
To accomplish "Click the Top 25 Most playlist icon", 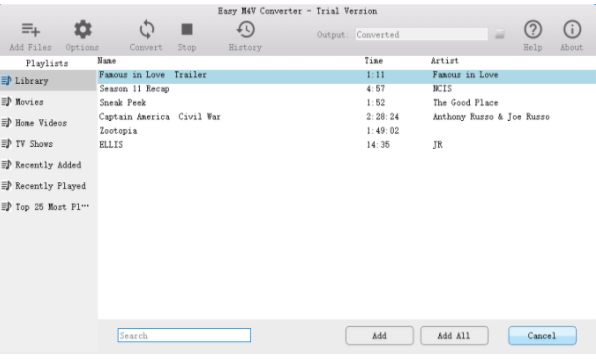I will [x=6, y=206].
